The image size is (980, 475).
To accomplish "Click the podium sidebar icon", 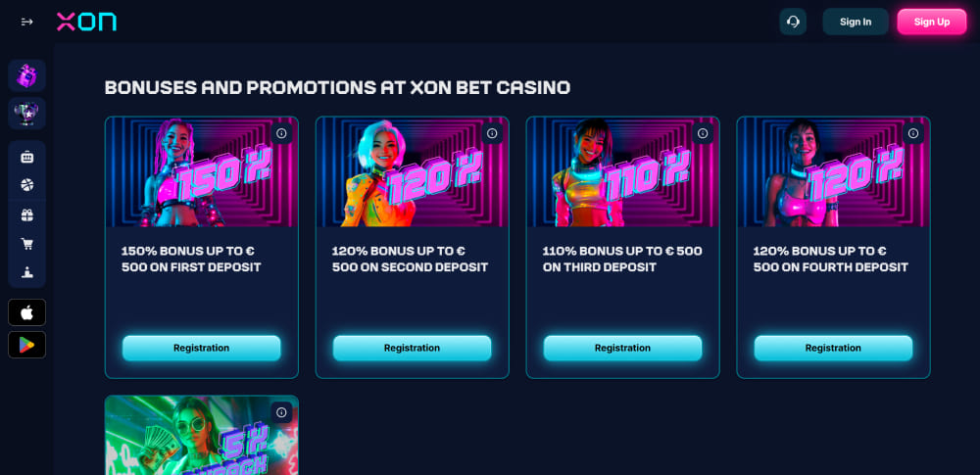I will coord(26,272).
